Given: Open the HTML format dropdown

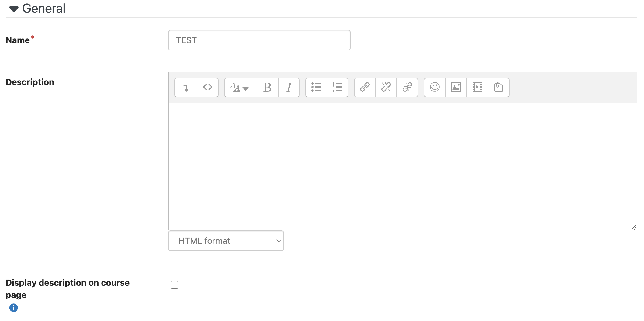Looking at the screenshot, I should click(x=226, y=241).
